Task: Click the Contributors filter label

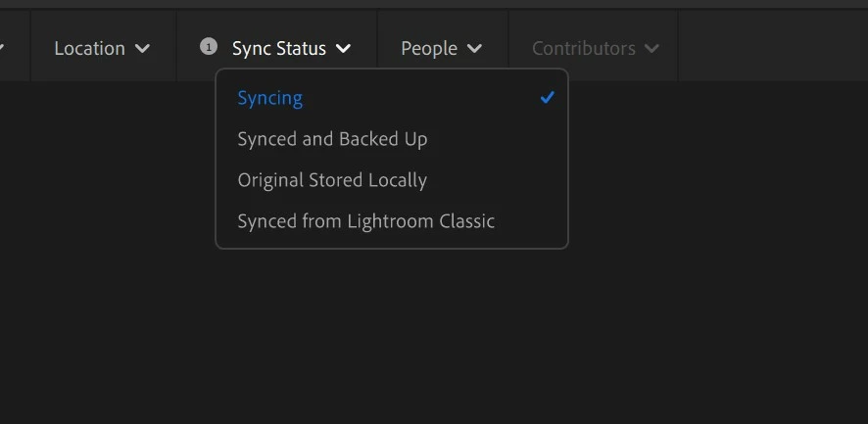Action: click(x=584, y=48)
